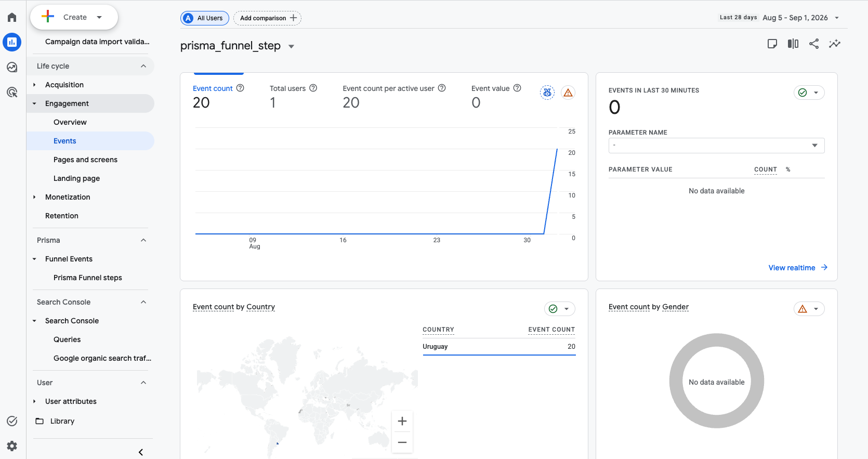Click the Share this report icon
Screen dimensions: 868x459
click(814, 44)
